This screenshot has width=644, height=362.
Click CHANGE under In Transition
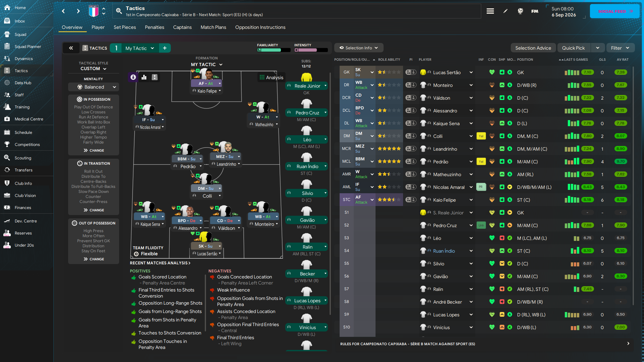tap(94, 210)
